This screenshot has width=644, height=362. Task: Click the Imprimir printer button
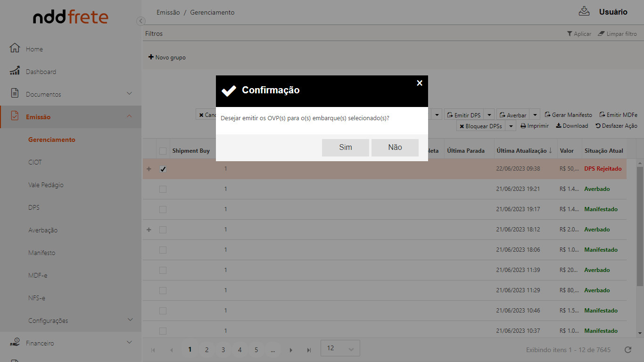click(x=535, y=126)
